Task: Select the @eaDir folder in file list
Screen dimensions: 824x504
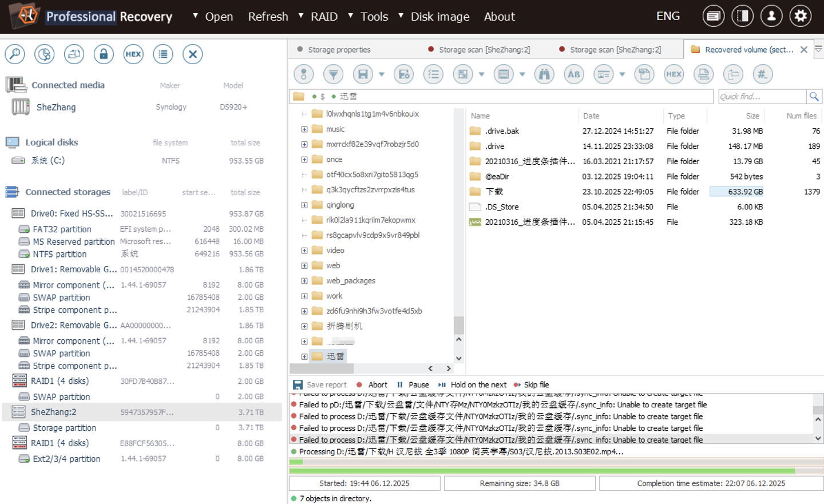Action: 644,177
